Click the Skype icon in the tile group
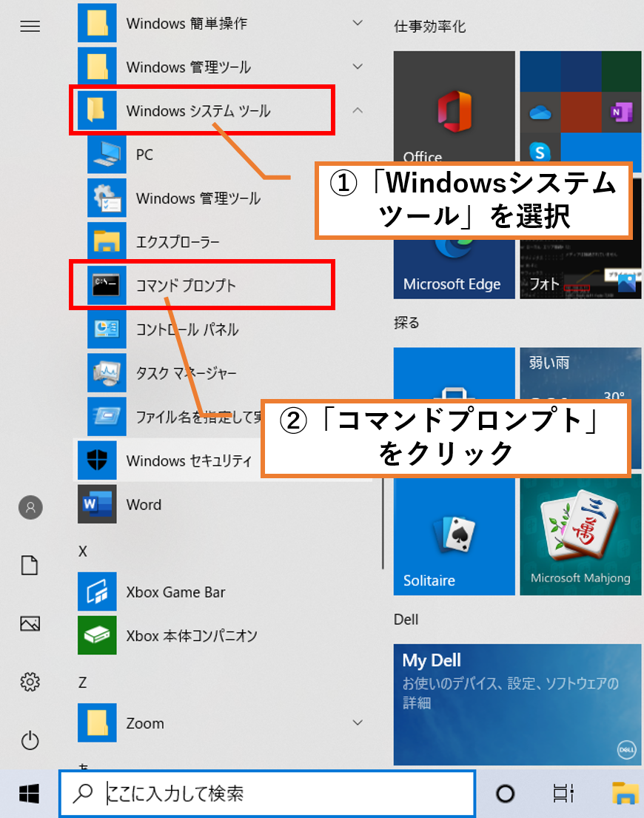Viewport: 644px width, 818px height. click(540, 151)
